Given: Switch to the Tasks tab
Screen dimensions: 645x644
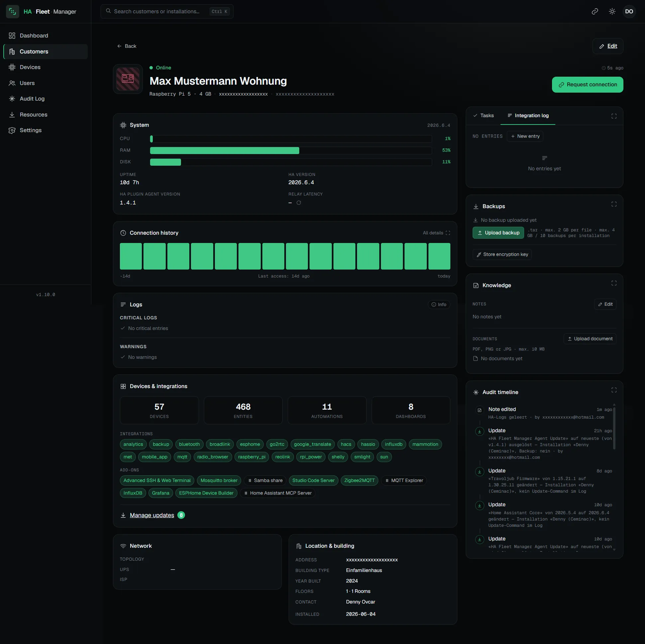Looking at the screenshot, I should (x=483, y=116).
